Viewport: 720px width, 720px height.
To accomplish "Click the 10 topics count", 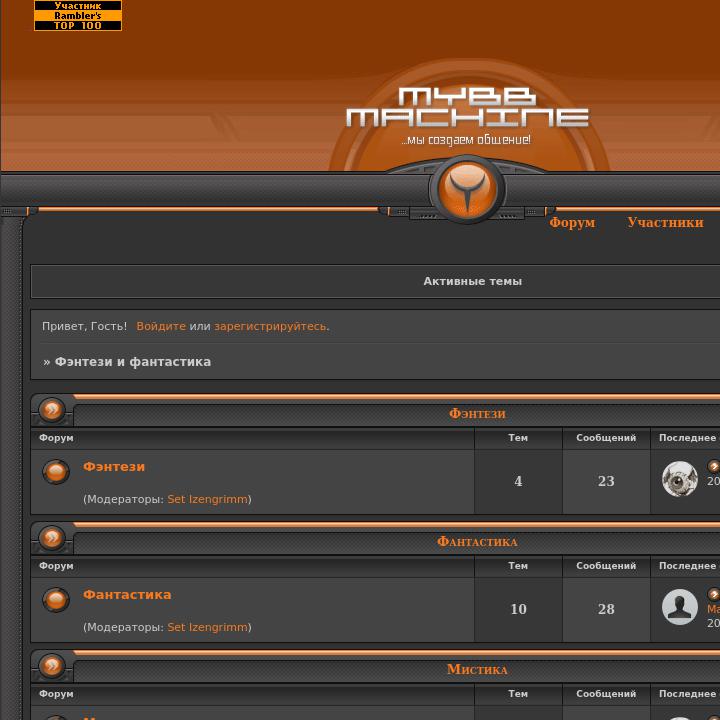I will pos(518,609).
